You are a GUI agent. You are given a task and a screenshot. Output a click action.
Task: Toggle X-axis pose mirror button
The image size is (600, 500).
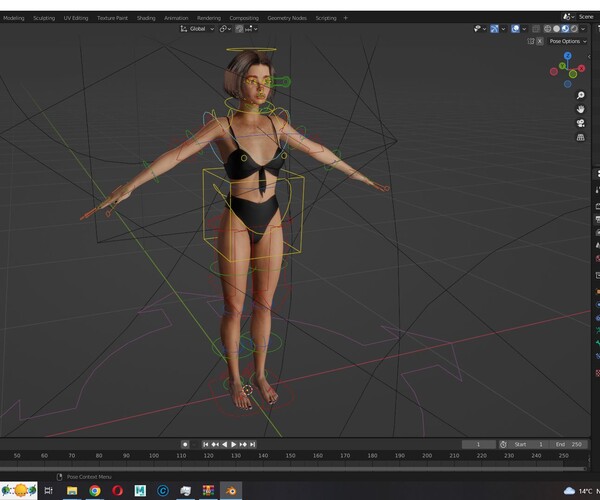[540, 41]
